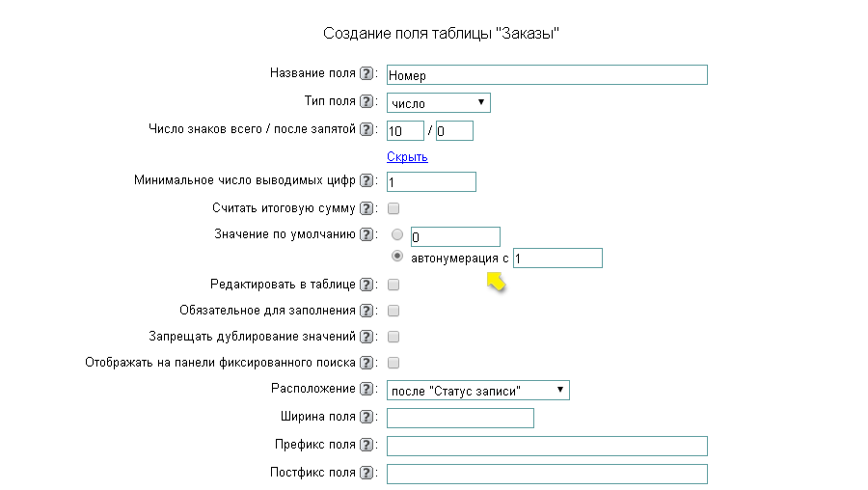Click the "Название поля" input with "Номер"
868x490 pixels.
pyautogui.click(x=546, y=75)
